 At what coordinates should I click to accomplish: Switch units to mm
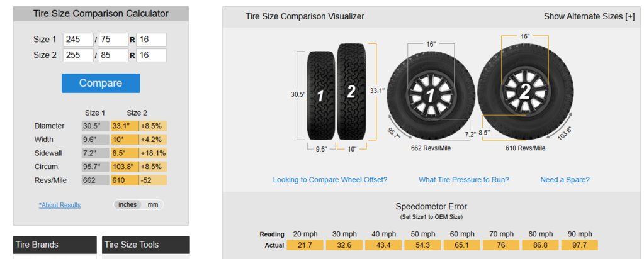click(153, 204)
